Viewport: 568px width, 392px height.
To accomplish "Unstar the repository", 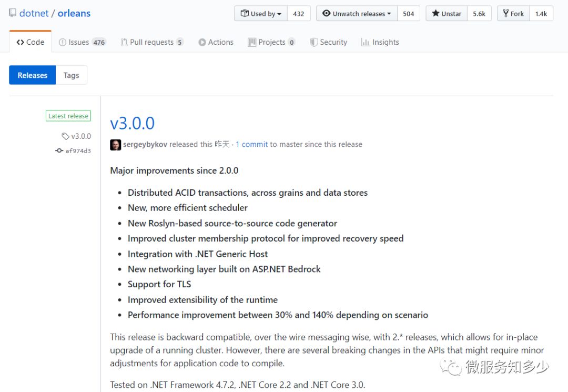I will point(447,13).
